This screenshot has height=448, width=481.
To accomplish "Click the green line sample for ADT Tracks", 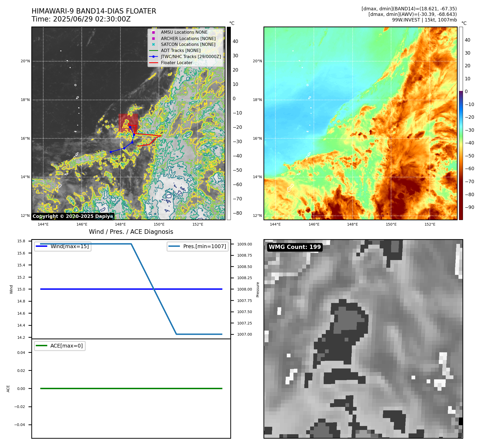I will click(153, 50).
